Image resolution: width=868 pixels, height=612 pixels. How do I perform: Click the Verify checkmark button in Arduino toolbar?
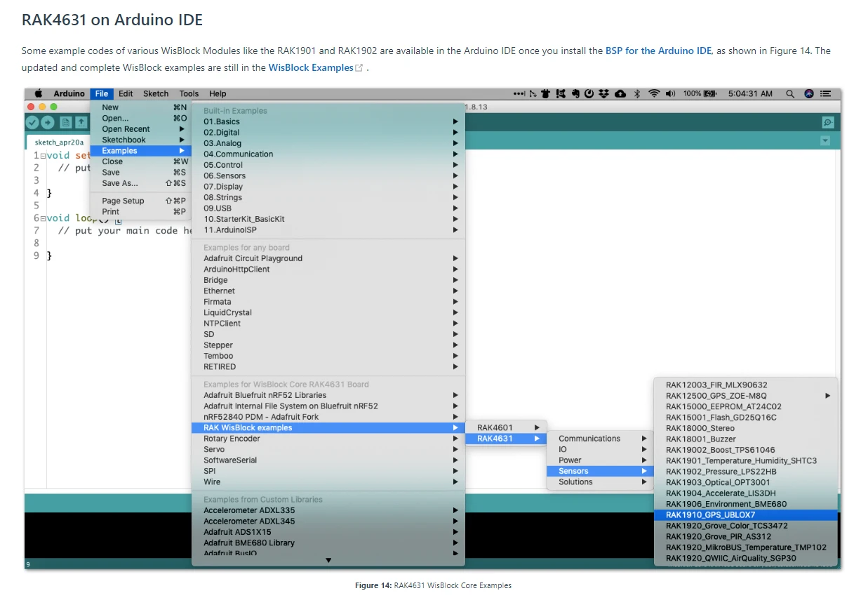pos(32,122)
